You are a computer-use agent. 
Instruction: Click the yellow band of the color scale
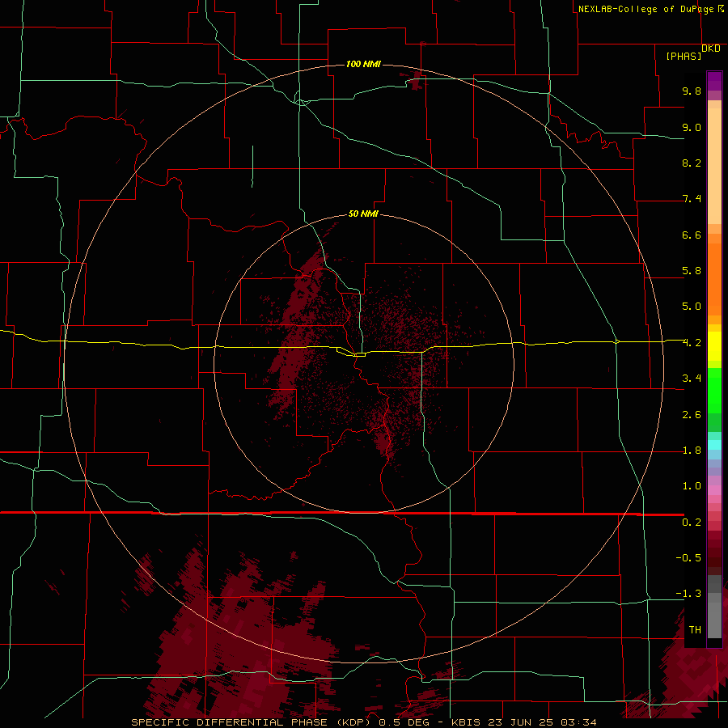pos(714,346)
